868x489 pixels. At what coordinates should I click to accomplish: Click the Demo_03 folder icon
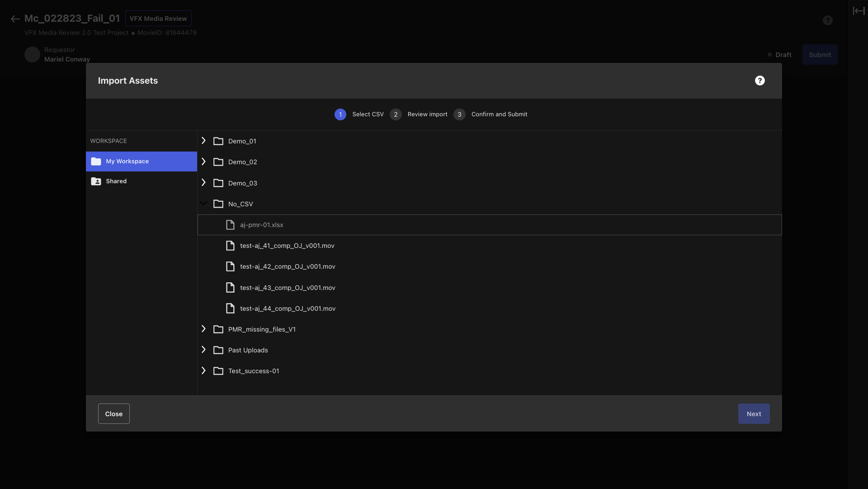[218, 183]
